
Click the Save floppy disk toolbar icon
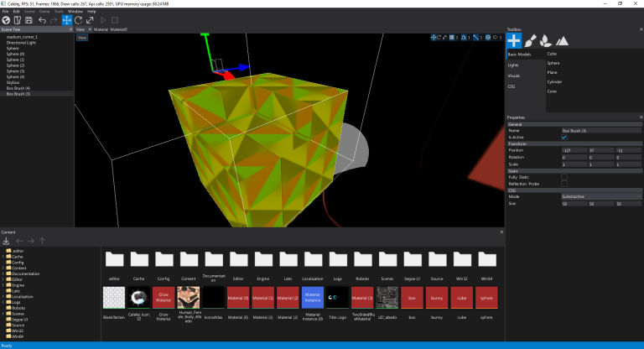(29, 20)
